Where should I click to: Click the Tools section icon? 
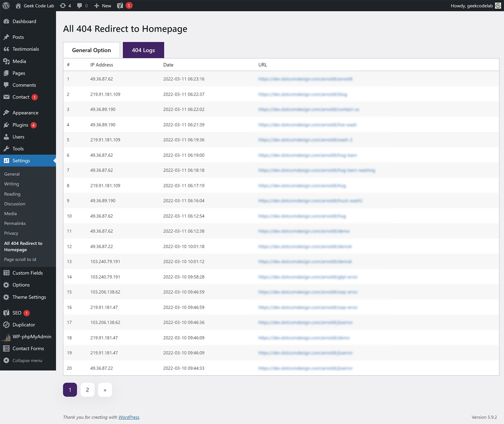click(6, 149)
